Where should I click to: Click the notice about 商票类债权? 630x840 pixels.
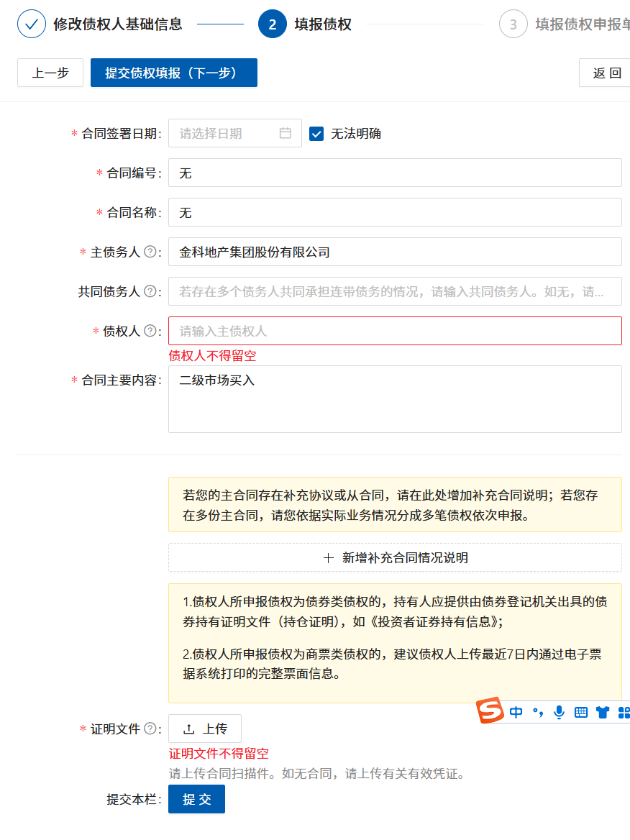tap(392, 664)
